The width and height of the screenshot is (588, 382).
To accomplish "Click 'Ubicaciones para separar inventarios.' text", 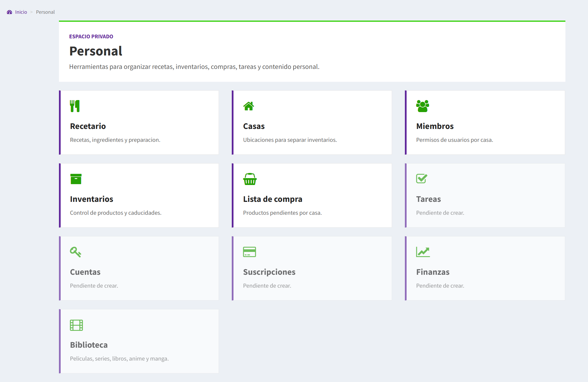I will click(x=290, y=140).
